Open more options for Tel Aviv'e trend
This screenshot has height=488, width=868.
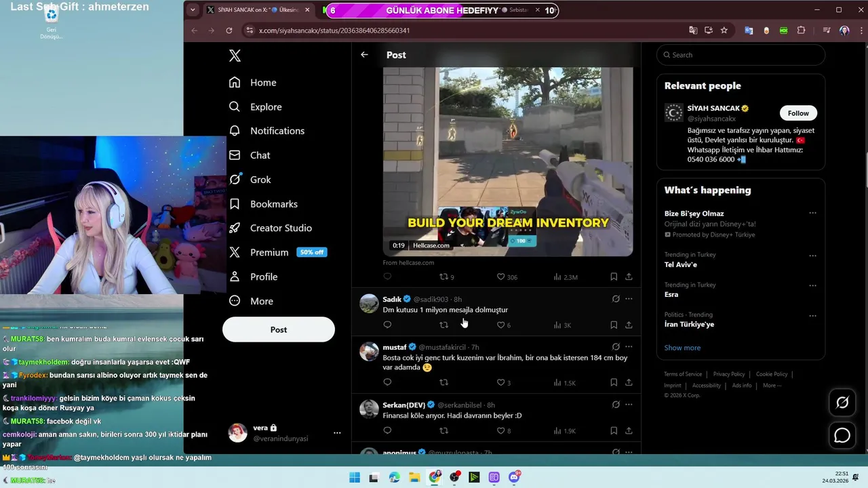point(812,256)
